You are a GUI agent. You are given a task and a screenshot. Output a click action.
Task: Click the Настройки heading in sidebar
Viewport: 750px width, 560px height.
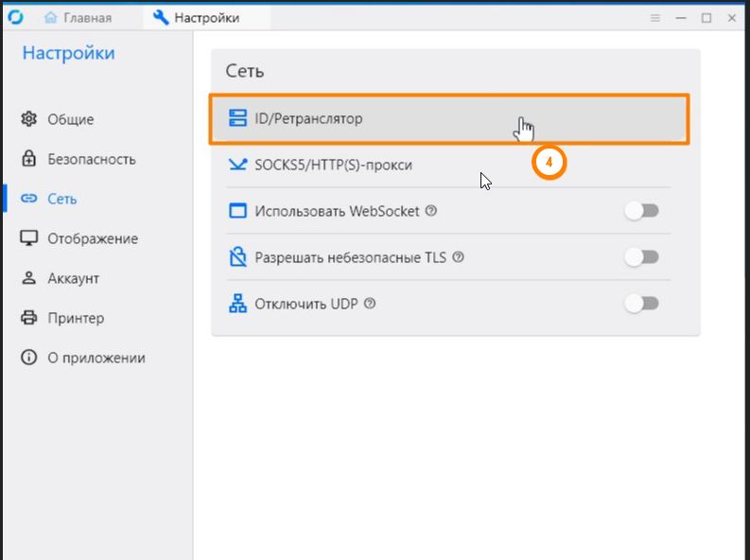(68, 53)
